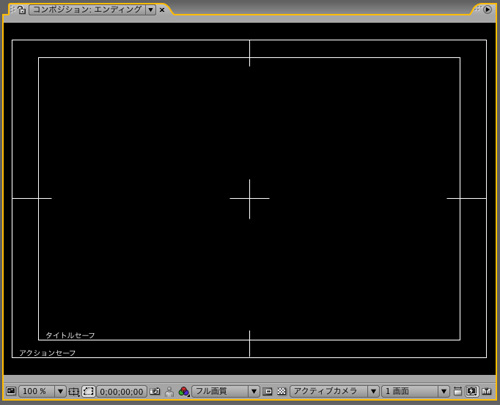Toggle the Region of Interest icon
The width and height of the screenshot is (500, 405).
pos(267,391)
